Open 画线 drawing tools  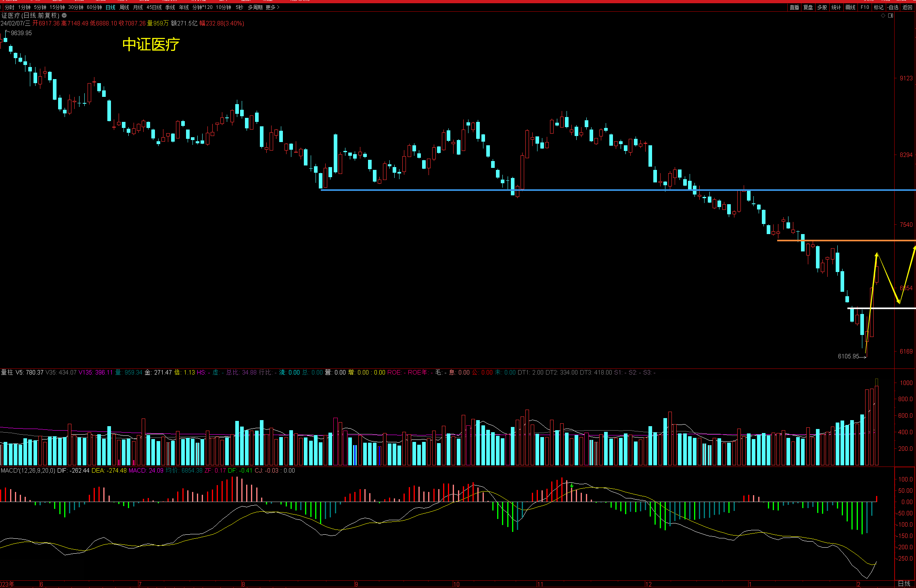pos(850,7)
